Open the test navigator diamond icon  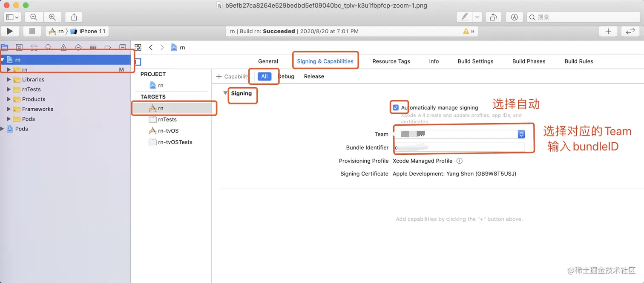[x=78, y=47]
